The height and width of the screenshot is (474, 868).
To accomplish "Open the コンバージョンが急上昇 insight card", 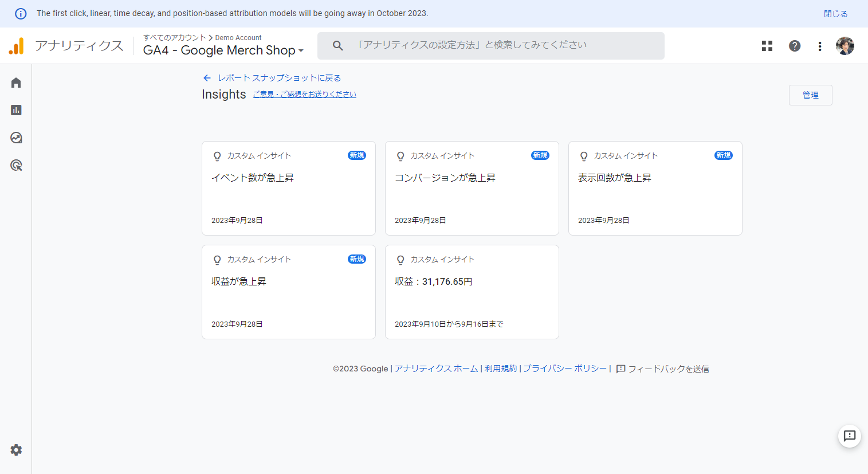I will pyautogui.click(x=472, y=188).
